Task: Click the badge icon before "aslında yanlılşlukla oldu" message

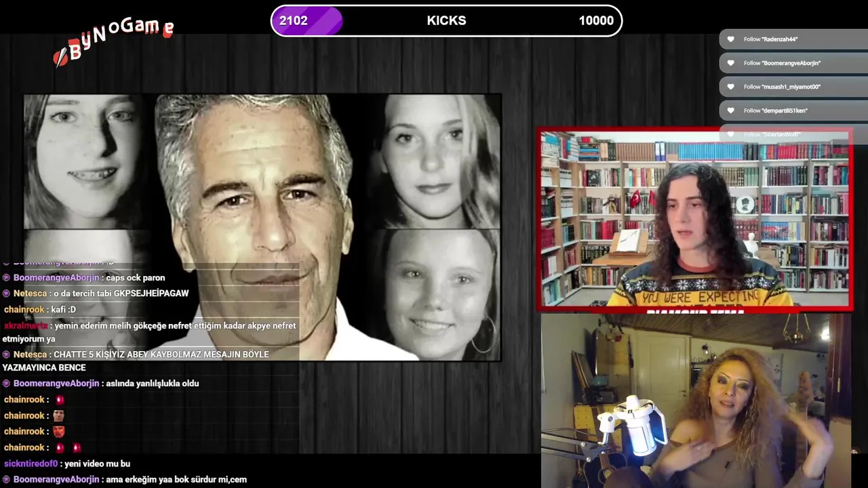Action: click(7, 384)
